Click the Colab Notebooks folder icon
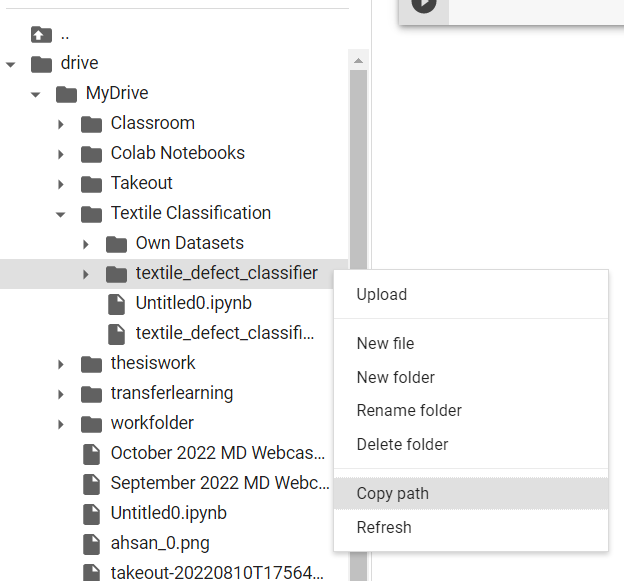624x581 pixels. pos(92,154)
